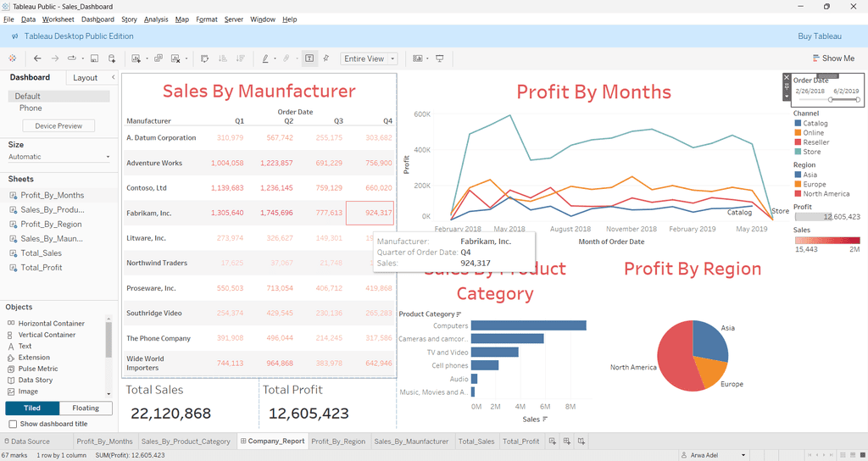Toggle North America region legend item
Image resolution: width=868 pixels, height=461 pixels.
click(822, 194)
